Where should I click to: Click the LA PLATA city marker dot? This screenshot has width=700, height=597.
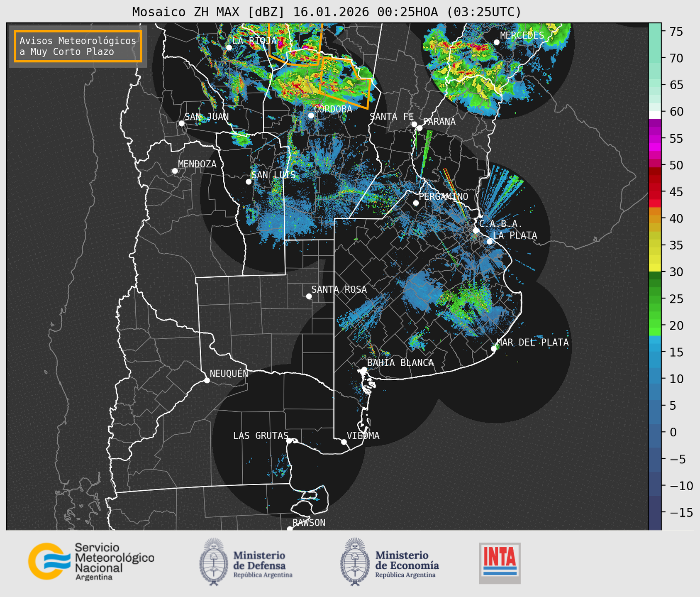[x=490, y=242]
